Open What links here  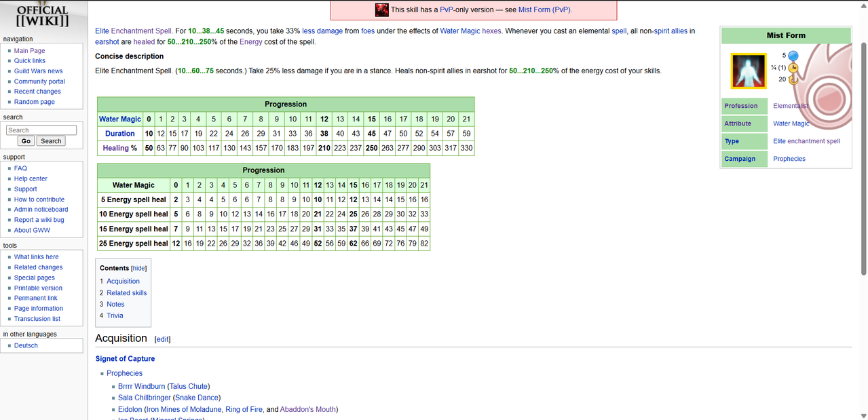(x=37, y=257)
